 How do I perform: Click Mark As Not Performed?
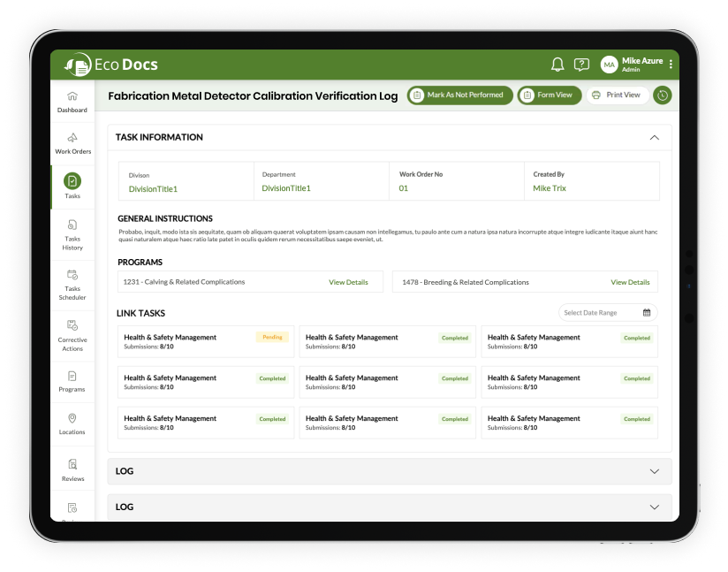[x=459, y=95]
